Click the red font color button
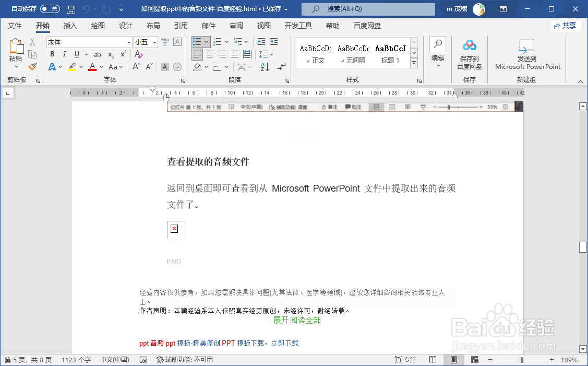Image resolution: width=588 pixels, height=366 pixels. (92, 67)
